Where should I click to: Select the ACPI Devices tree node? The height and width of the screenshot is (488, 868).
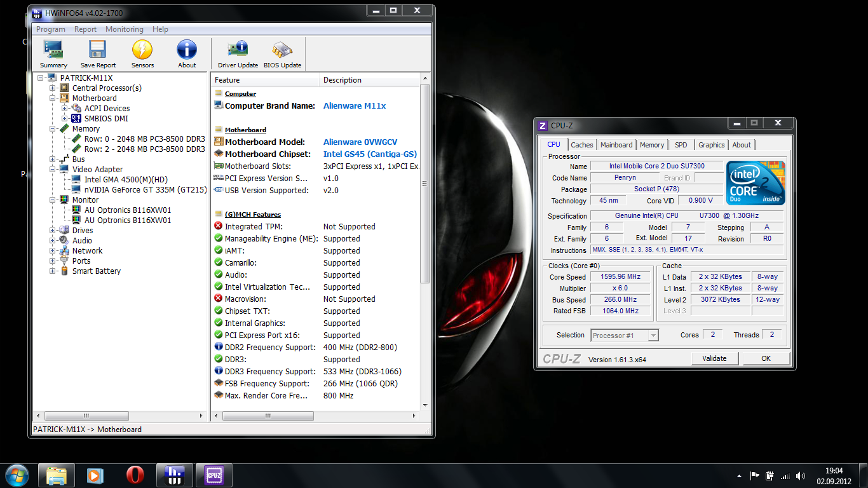pyautogui.click(x=107, y=109)
